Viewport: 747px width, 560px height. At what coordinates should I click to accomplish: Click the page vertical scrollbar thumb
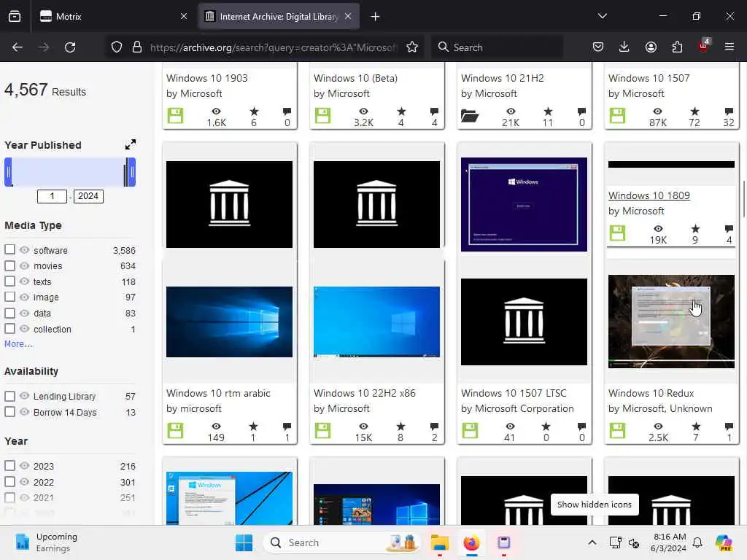pos(743,198)
